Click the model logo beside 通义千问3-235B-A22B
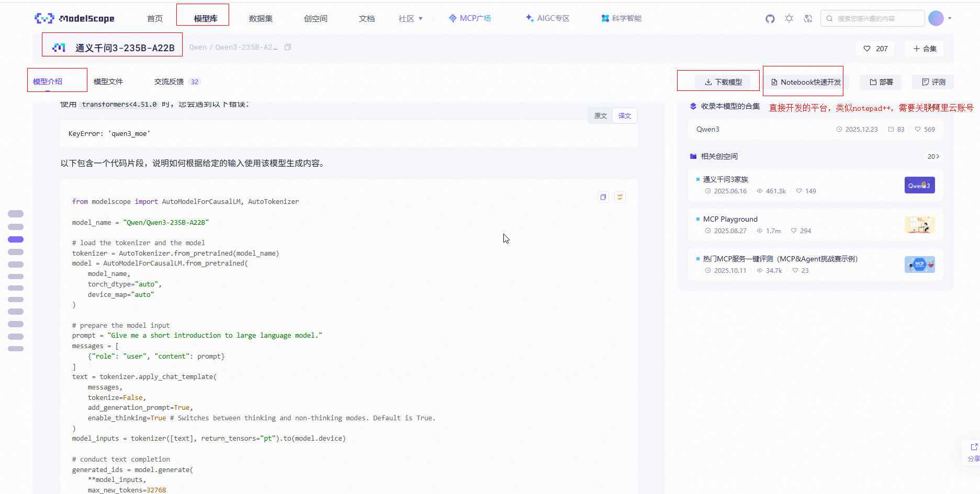 [x=59, y=48]
